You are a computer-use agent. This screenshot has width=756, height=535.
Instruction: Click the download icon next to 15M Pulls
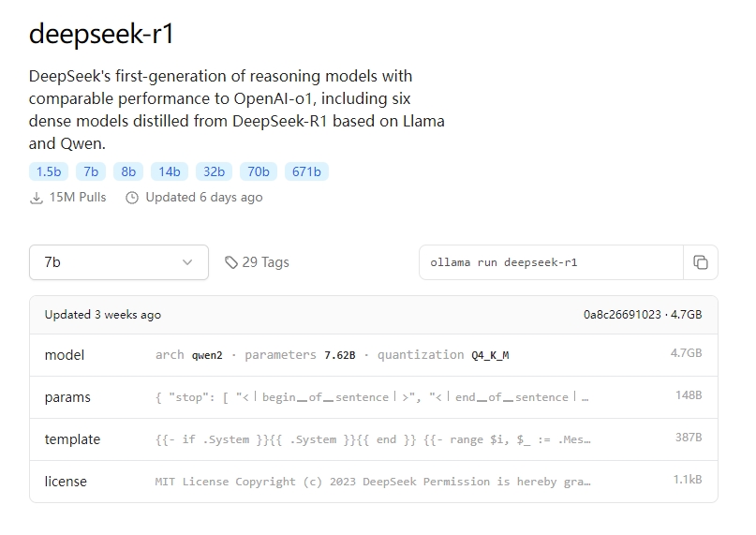click(x=37, y=198)
